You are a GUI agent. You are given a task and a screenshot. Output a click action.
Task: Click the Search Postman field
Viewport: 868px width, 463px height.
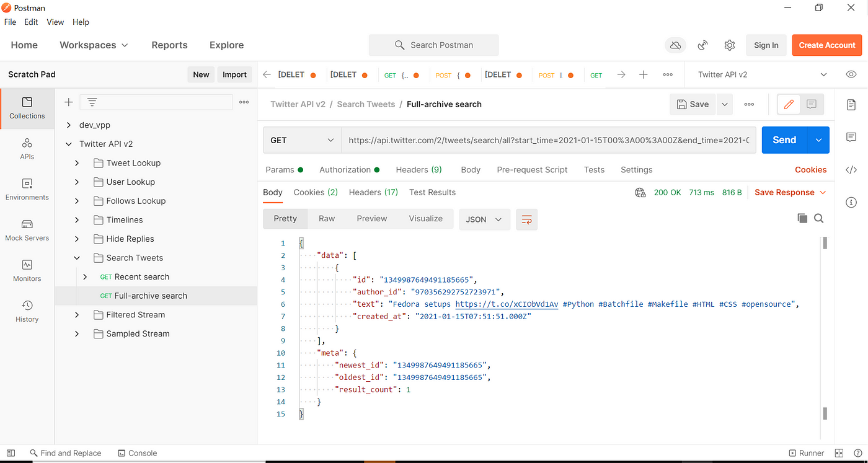(434, 45)
